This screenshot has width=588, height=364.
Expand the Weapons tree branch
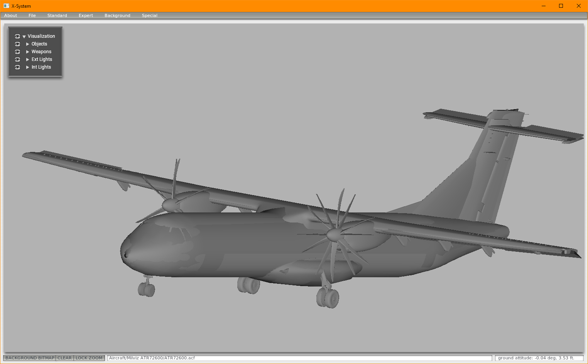click(27, 52)
